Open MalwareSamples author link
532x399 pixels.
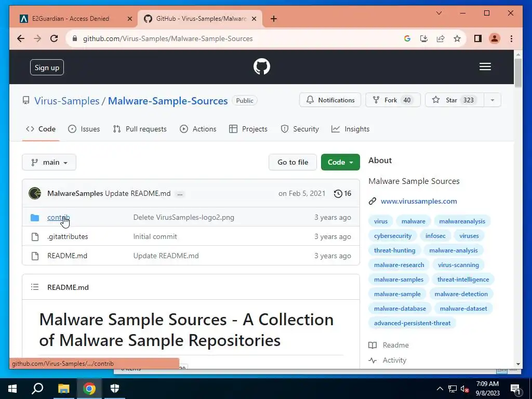(x=75, y=193)
